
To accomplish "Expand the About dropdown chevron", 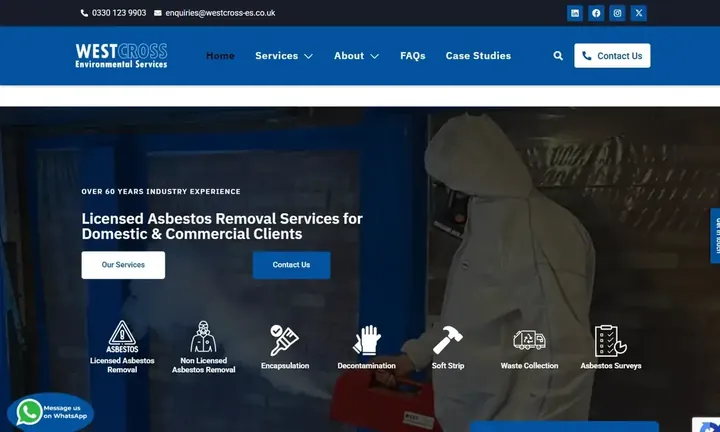I will pyautogui.click(x=375, y=56).
